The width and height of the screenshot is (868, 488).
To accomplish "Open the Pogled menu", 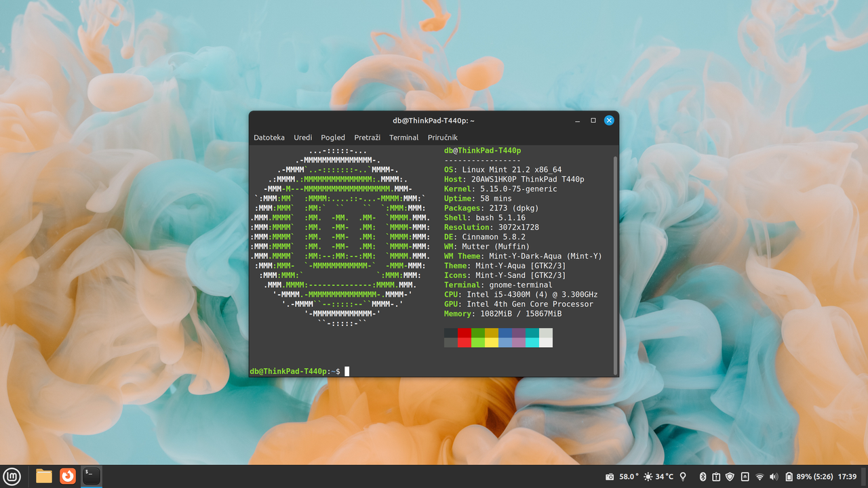I will [333, 138].
